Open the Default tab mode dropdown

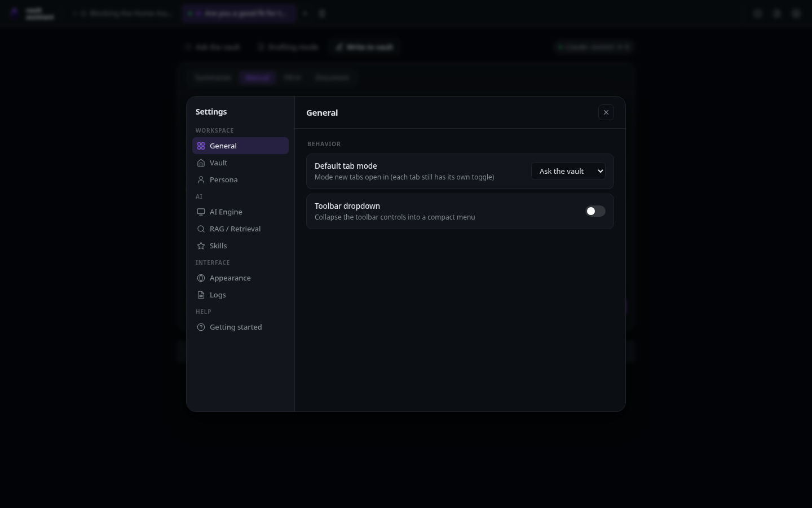click(568, 171)
